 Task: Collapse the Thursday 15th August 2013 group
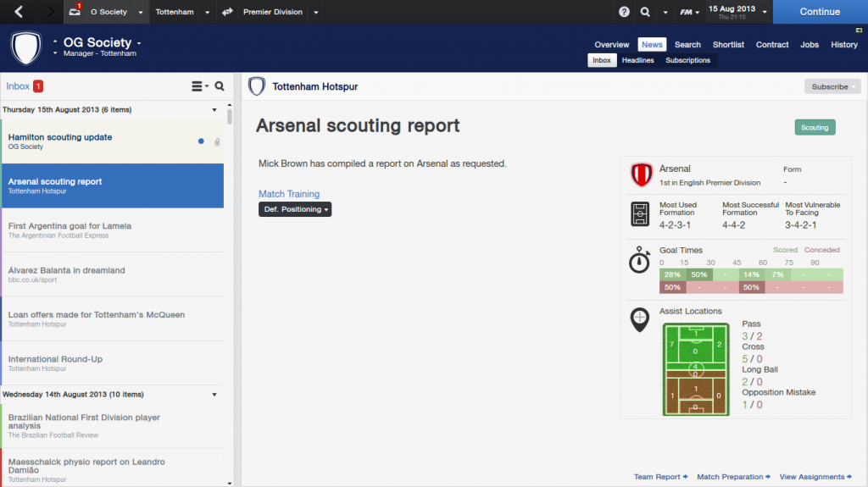(x=214, y=110)
